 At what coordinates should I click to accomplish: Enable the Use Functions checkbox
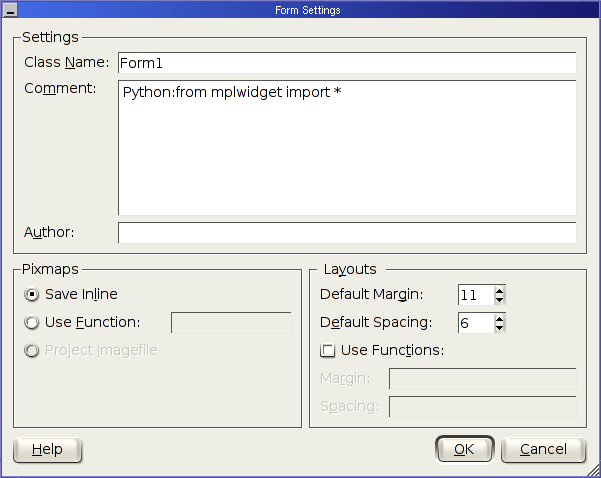tap(327, 350)
